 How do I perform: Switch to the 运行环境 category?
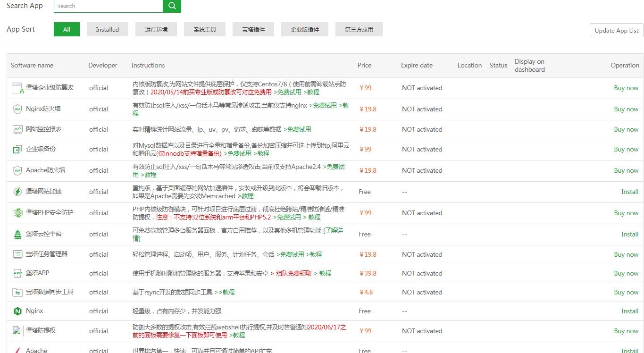(156, 29)
